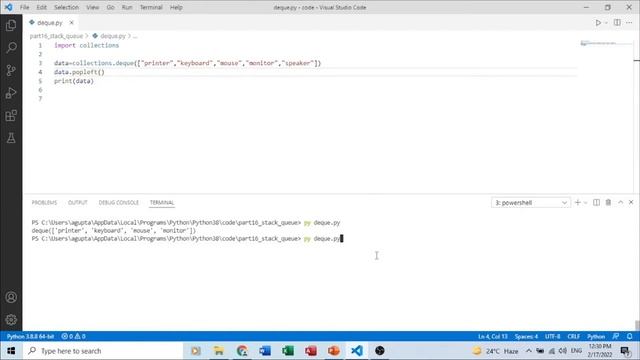
Task: Open the View menu
Action: point(93,7)
